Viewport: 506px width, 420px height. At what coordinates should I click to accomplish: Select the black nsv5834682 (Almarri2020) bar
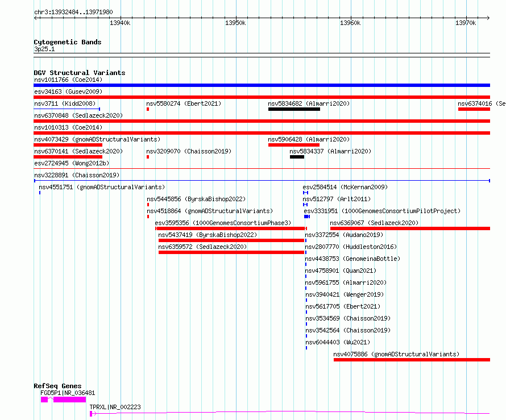click(x=294, y=109)
